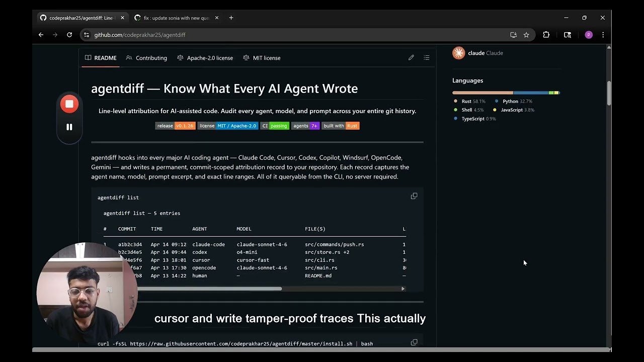Open the browser extensions puzzle icon

coord(546,35)
